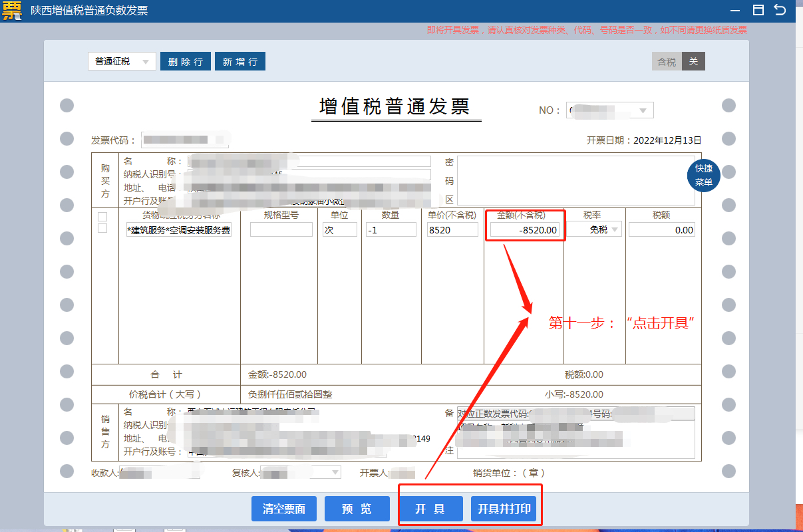Image resolution: width=803 pixels, height=532 pixels.
Task: Click the 收款人 field
Action: (159, 473)
